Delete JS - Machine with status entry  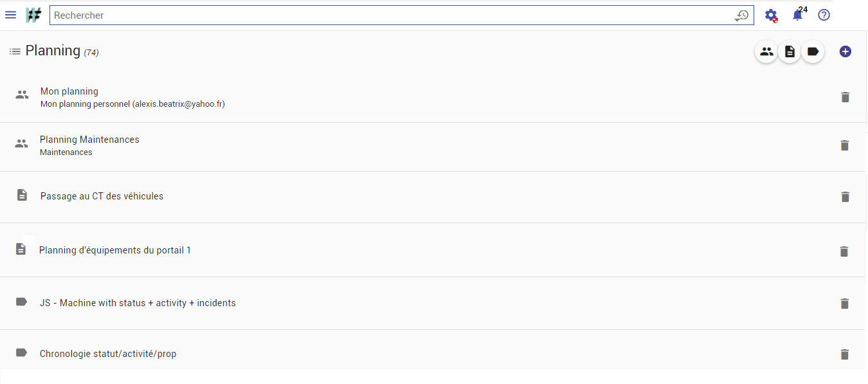[x=845, y=304]
